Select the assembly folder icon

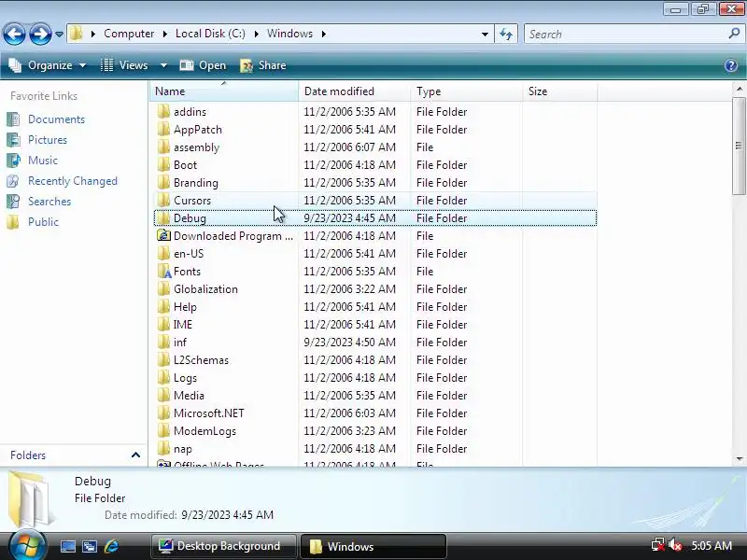click(163, 147)
